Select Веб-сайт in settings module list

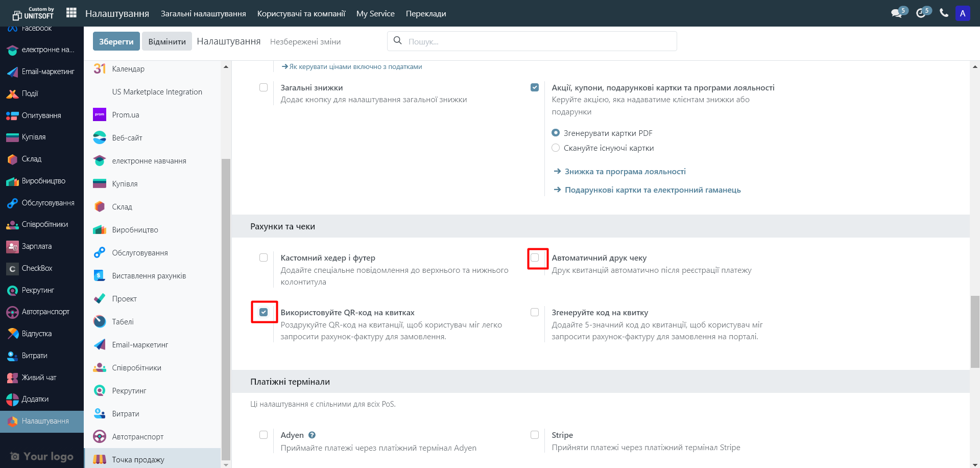153,138
